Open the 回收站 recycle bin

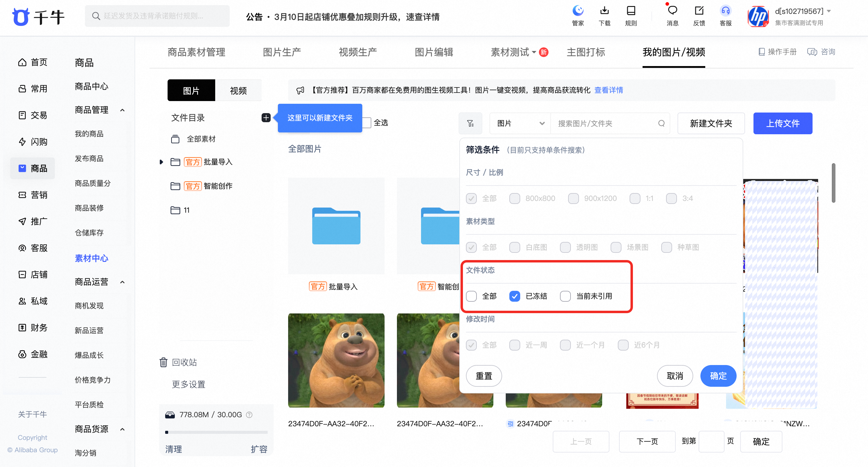pyautogui.click(x=178, y=362)
